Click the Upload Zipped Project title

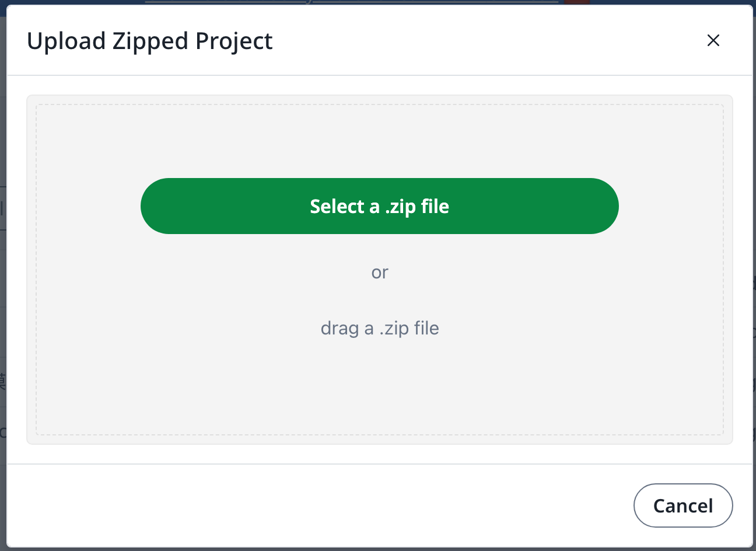[x=149, y=41]
